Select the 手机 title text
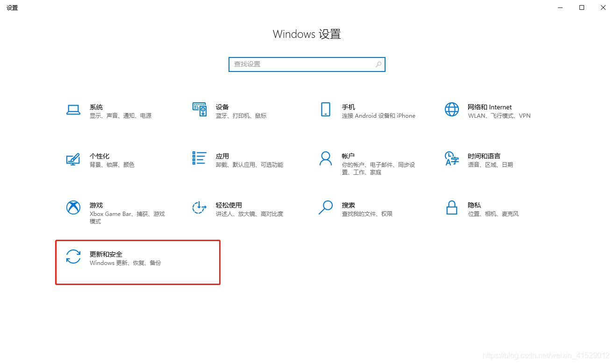The width and height of the screenshot is (614, 364). point(349,107)
